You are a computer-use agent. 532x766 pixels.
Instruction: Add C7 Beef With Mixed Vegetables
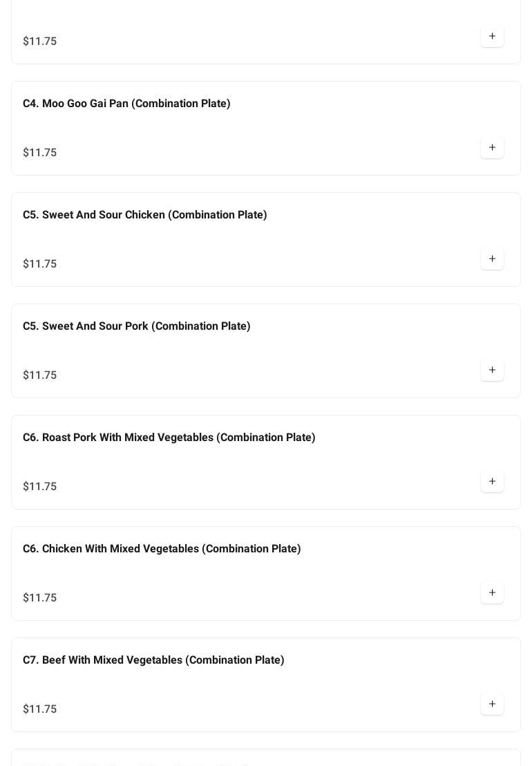tap(492, 704)
